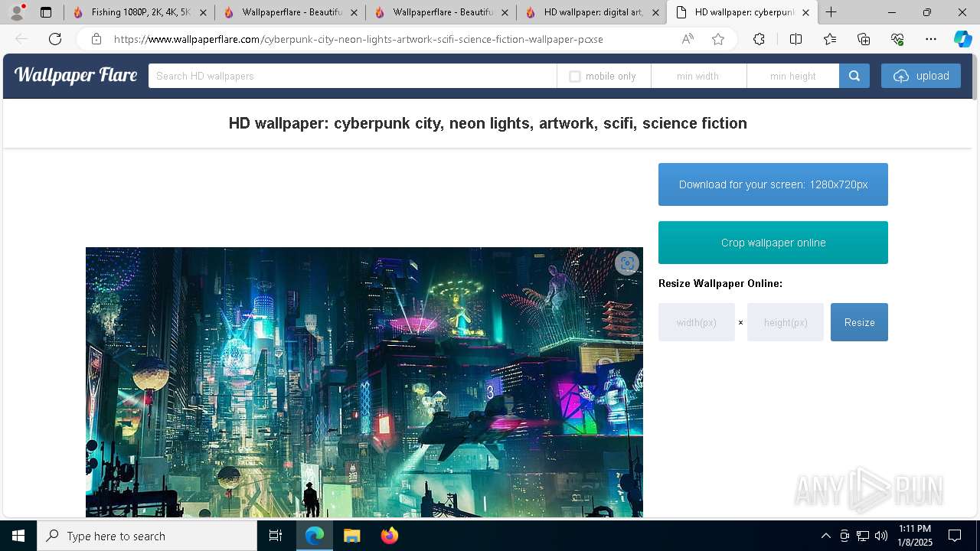Image resolution: width=980 pixels, height=551 pixels.
Task: View site information lock icon
Action: click(x=96, y=39)
